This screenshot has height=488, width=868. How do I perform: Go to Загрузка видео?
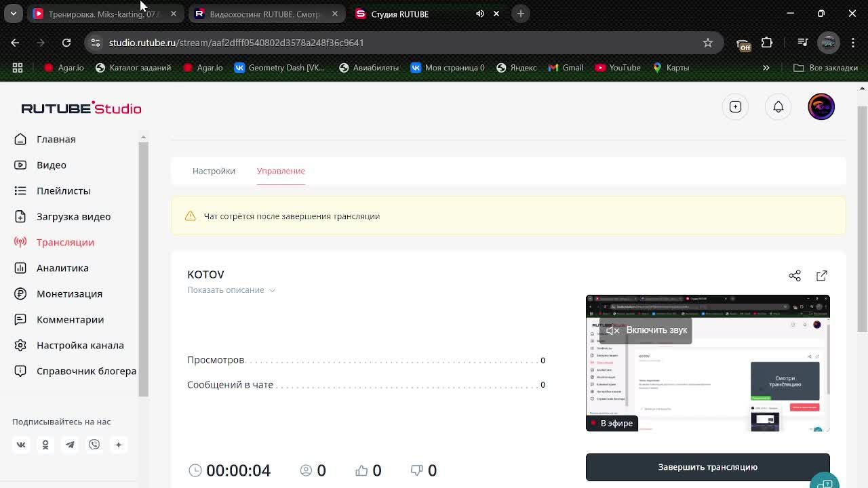click(73, 216)
